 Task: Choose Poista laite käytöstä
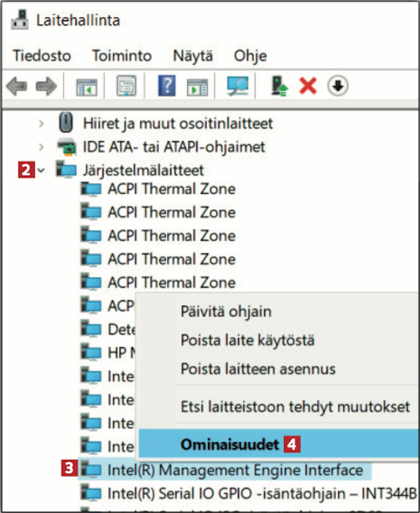[x=248, y=340]
